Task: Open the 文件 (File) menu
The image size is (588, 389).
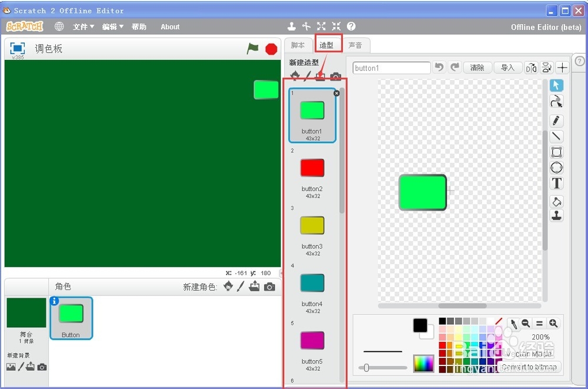Action: point(82,26)
